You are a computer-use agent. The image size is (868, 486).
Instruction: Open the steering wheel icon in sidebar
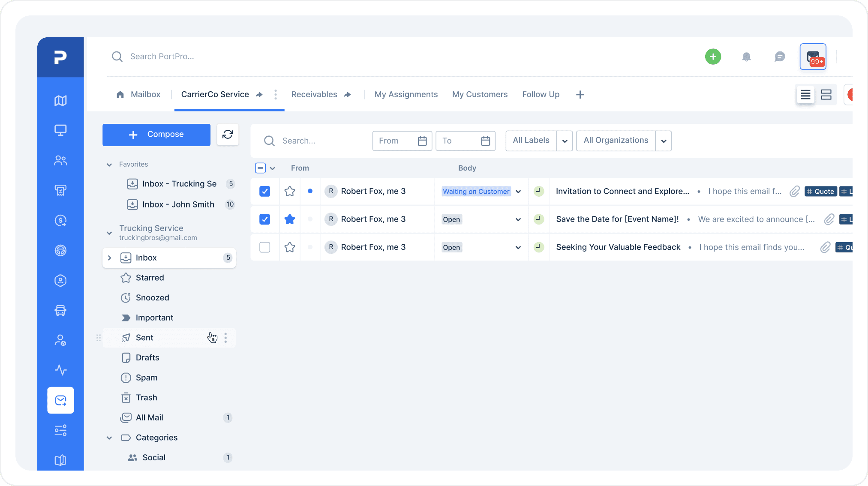tap(60, 250)
